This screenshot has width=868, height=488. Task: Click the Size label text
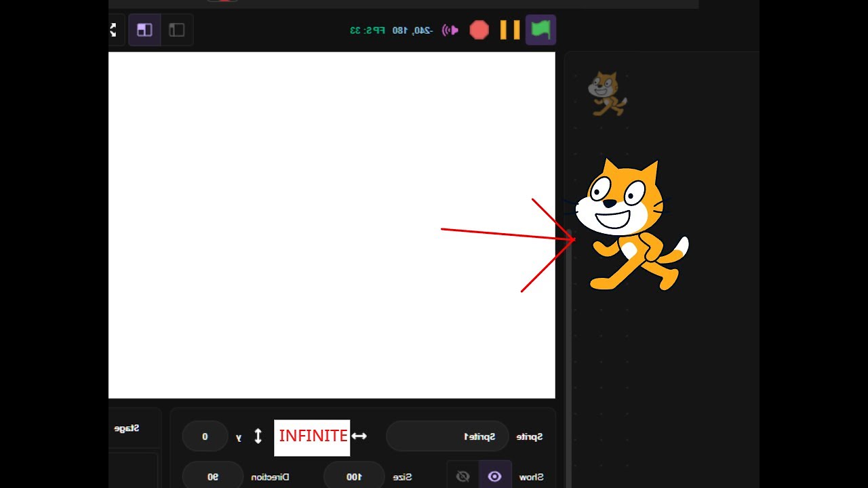[x=403, y=477]
